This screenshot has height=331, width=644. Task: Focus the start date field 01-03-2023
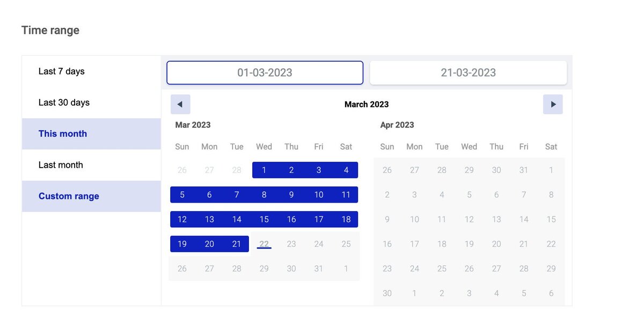click(265, 73)
